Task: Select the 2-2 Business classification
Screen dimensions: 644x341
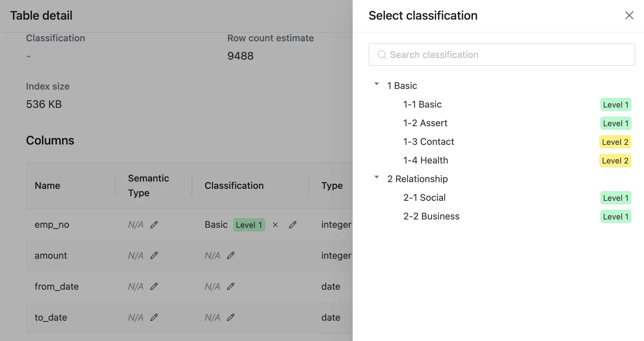Action: [x=431, y=216]
